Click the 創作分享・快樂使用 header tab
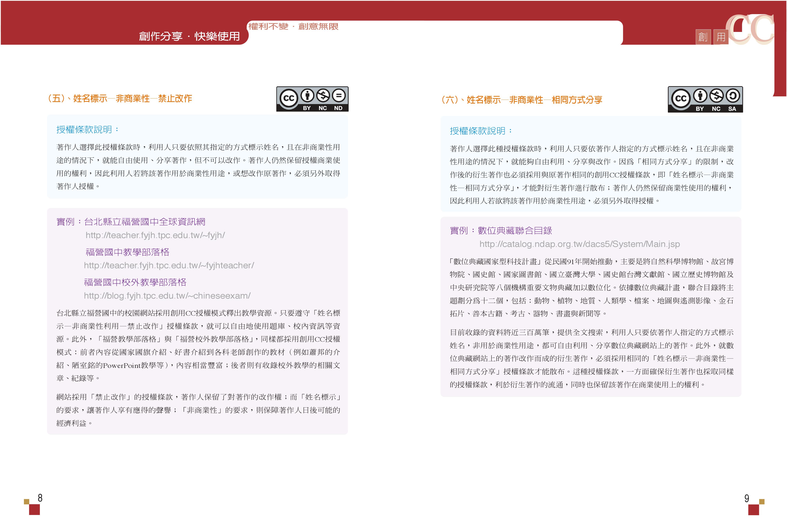Image resolution: width=787 pixels, height=532 pixels. [x=189, y=36]
